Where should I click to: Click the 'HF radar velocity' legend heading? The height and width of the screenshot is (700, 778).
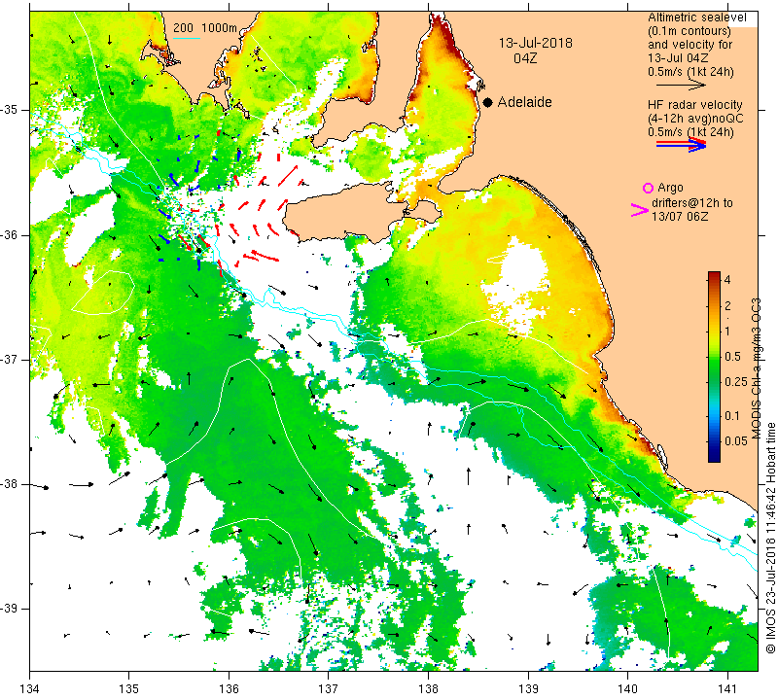(x=694, y=105)
